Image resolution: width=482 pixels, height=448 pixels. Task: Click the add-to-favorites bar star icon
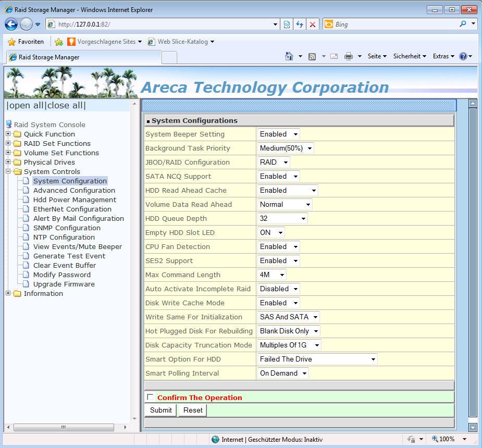click(x=59, y=42)
